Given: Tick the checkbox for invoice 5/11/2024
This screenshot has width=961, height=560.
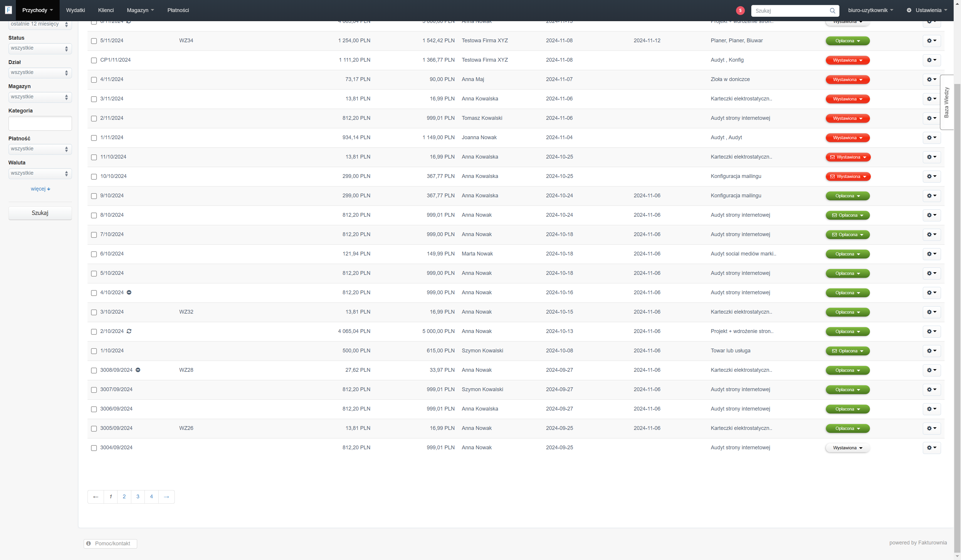Looking at the screenshot, I should [x=94, y=41].
